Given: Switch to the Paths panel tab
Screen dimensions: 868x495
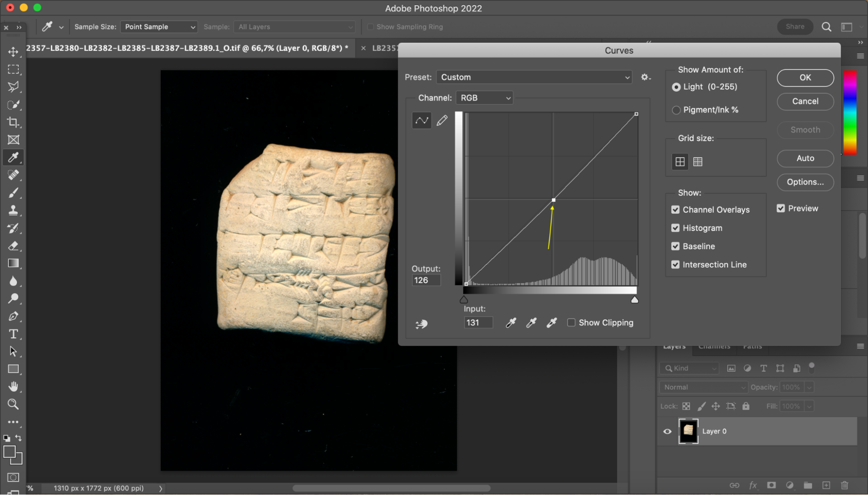Looking at the screenshot, I should pyautogui.click(x=752, y=346).
